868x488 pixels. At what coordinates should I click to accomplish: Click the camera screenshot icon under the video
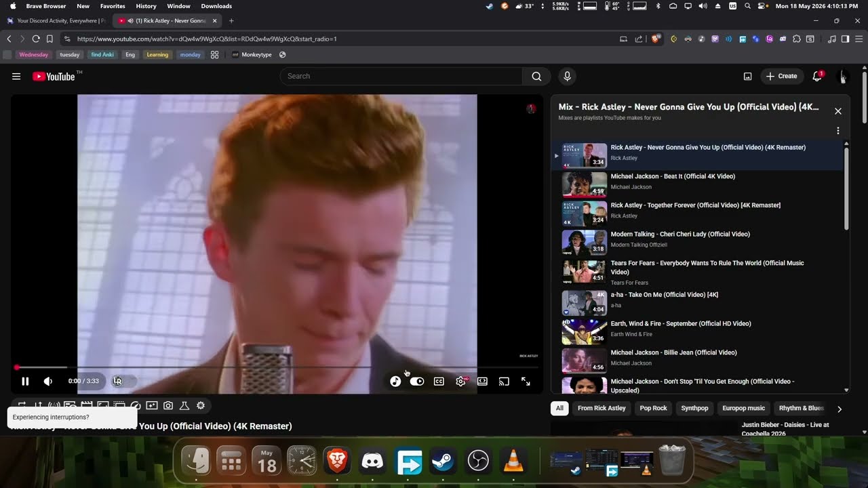tap(168, 406)
